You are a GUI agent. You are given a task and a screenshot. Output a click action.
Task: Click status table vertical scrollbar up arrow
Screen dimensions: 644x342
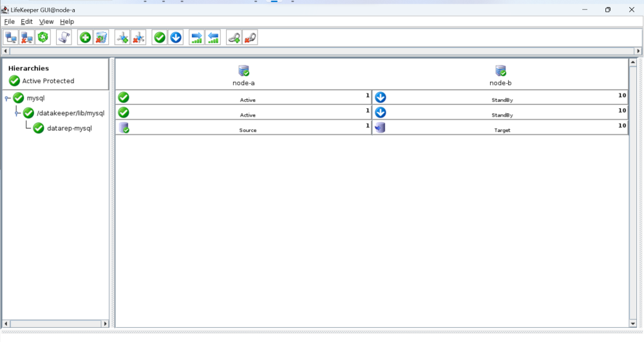pos(633,62)
